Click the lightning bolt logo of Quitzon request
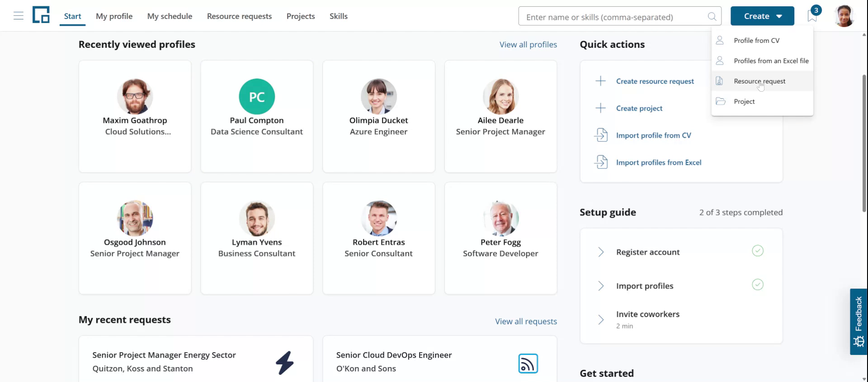The image size is (868, 382). pos(285,363)
